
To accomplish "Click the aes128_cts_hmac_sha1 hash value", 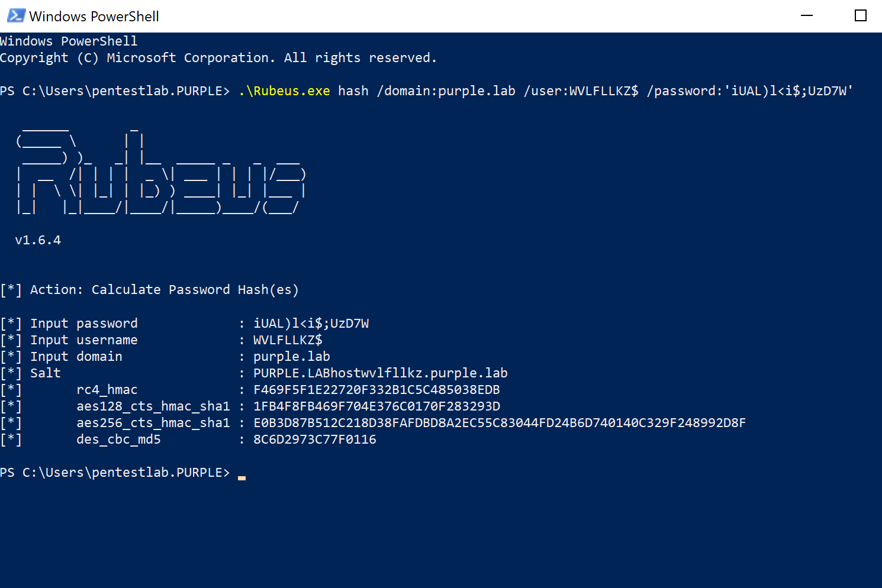I will coord(376,406).
